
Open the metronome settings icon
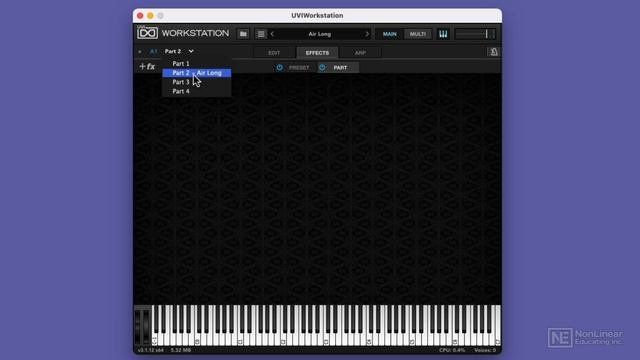tap(494, 52)
